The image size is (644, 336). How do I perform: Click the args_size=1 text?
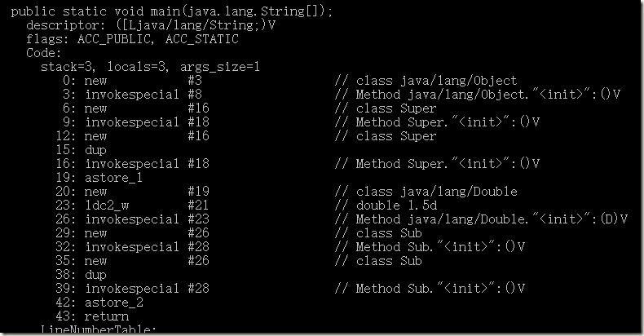(x=220, y=67)
